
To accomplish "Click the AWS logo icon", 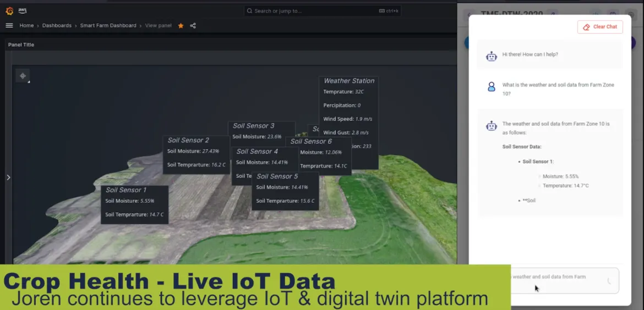I will click(x=23, y=10).
